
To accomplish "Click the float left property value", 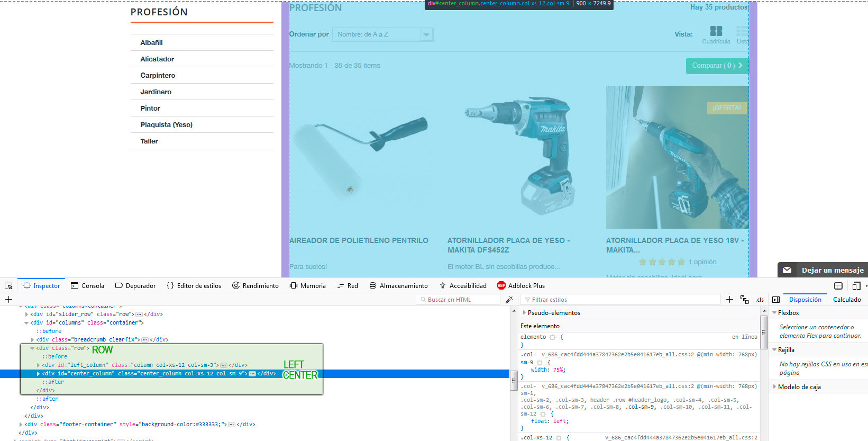I will [x=560, y=421].
